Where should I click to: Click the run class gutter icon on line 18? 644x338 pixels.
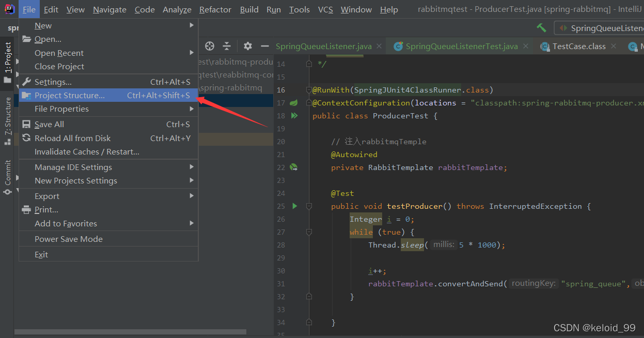(x=294, y=116)
